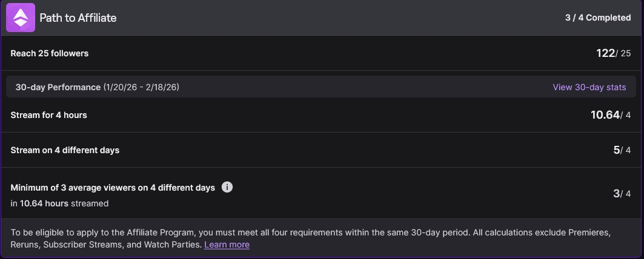Follow the Learn more link
The height and width of the screenshot is (259, 644).
click(227, 244)
